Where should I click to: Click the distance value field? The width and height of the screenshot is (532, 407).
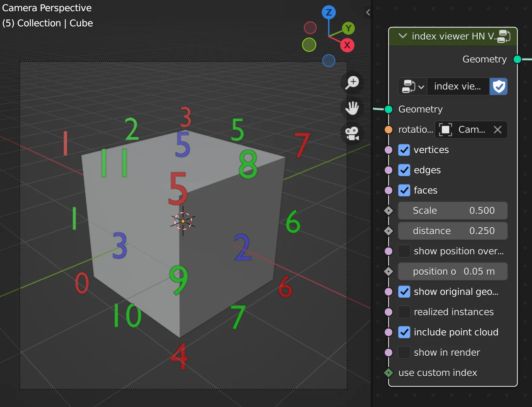(453, 231)
